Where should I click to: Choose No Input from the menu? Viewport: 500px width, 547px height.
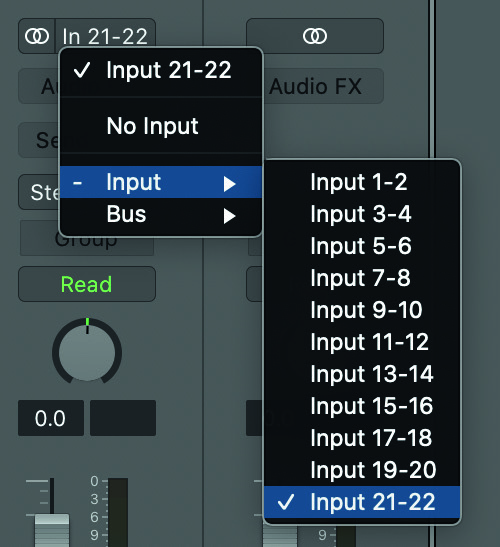(x=161, y=126)
